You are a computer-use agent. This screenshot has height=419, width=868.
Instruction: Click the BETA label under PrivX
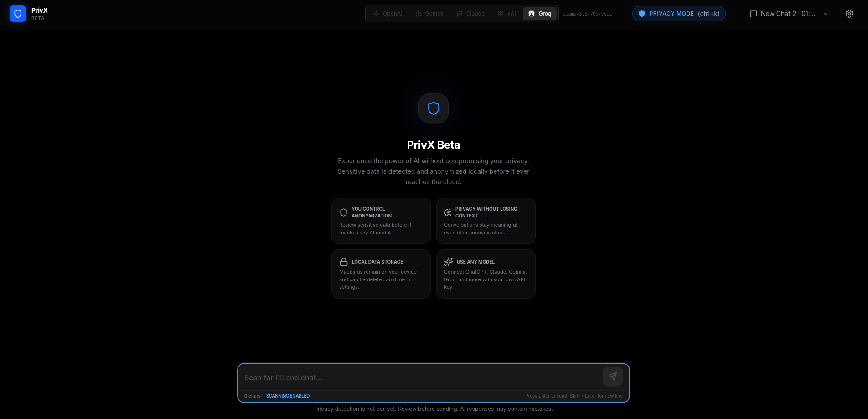pos(38,19)
